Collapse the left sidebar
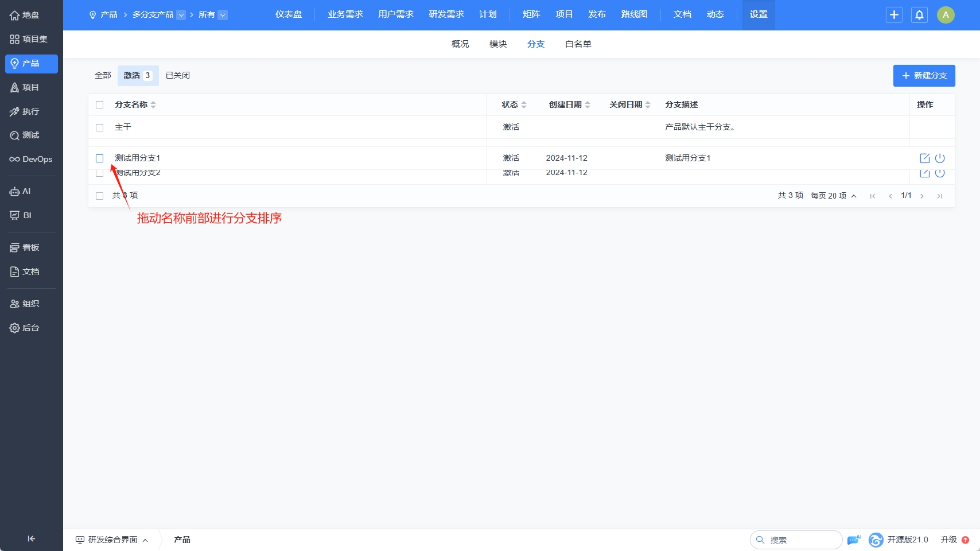Viewport: 980px width, 551px height. pos(32,538)
